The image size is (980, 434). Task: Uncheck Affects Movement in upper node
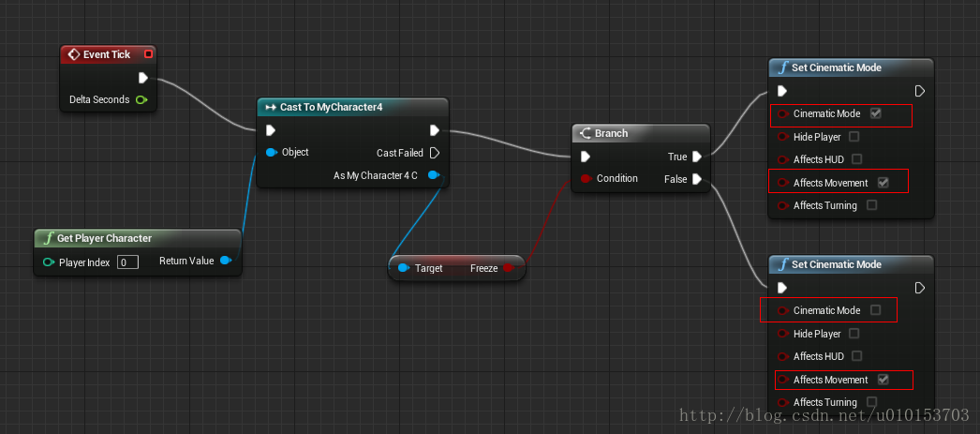pyautogui.click(x=883, y=183)
